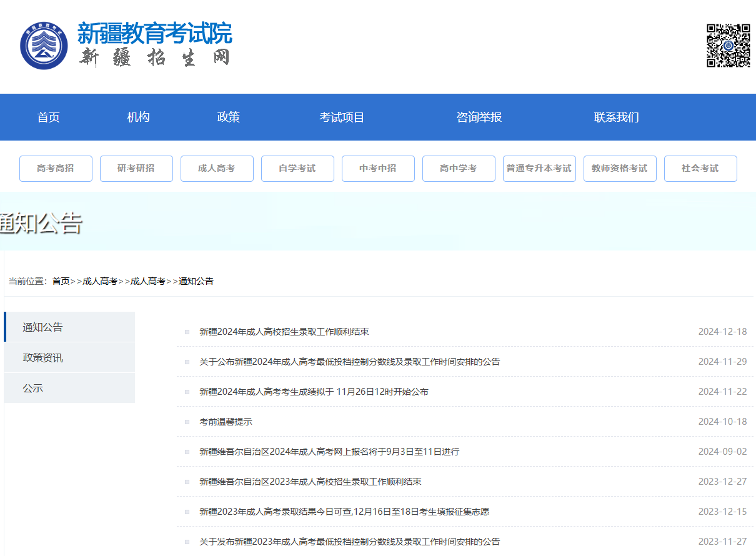Click the Xinjiang Education Examination Institute logo emblem
756x556 pixels.
click(44, 46)
